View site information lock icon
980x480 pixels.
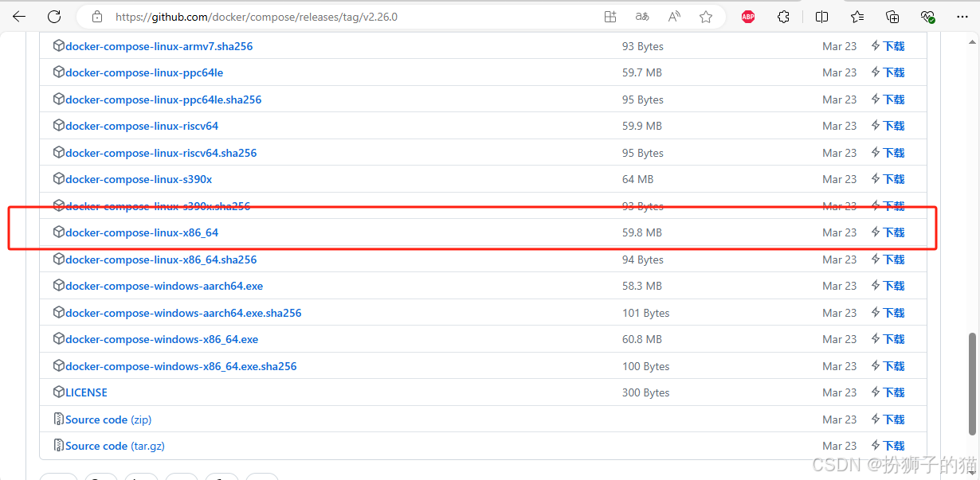point(97,16)
